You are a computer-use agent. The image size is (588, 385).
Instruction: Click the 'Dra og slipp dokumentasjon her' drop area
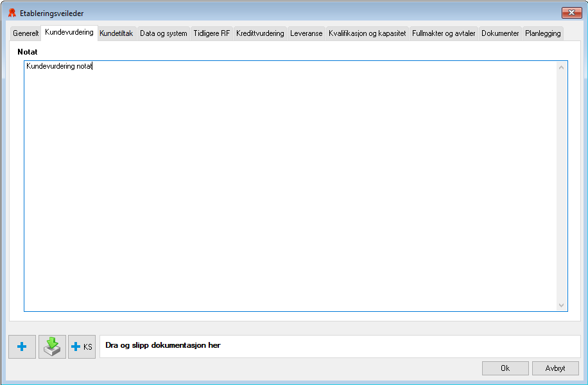340,346
